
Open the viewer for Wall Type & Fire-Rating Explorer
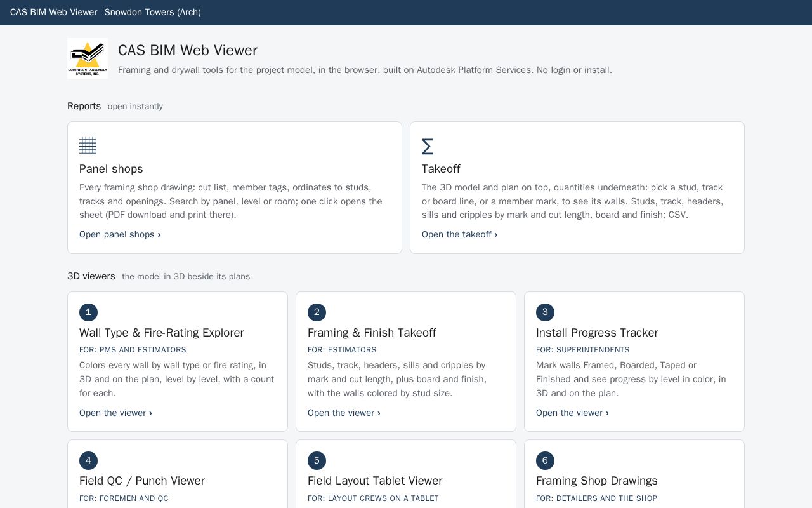[115, 413]
